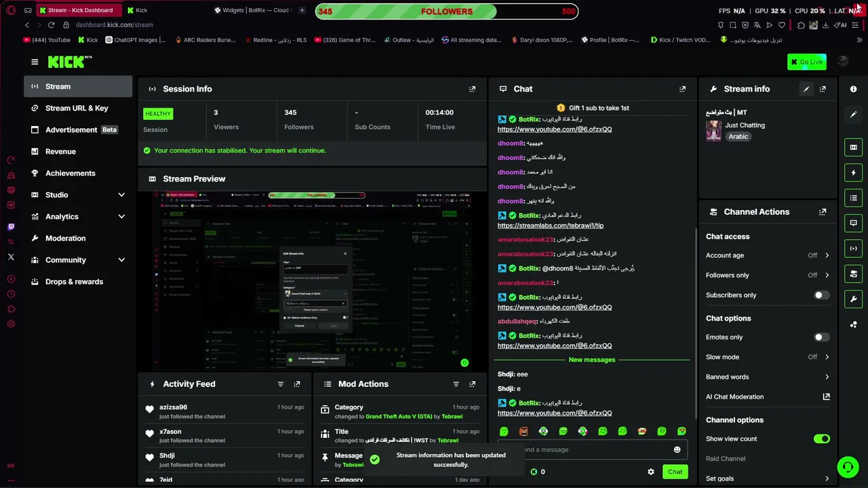Filter the Mod Actions list
The height and width of the screenshot is (488, 868).
click(456, 384)
